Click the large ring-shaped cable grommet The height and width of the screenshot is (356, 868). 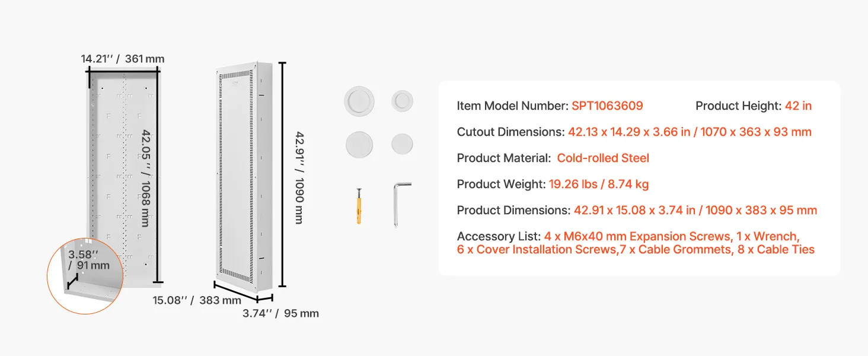pyautogui.click(x=358, y=100)
